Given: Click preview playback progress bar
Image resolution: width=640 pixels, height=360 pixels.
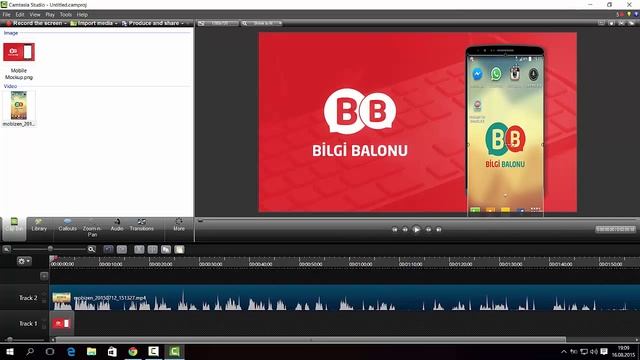Looking at the screenshot, I should 416,221.
